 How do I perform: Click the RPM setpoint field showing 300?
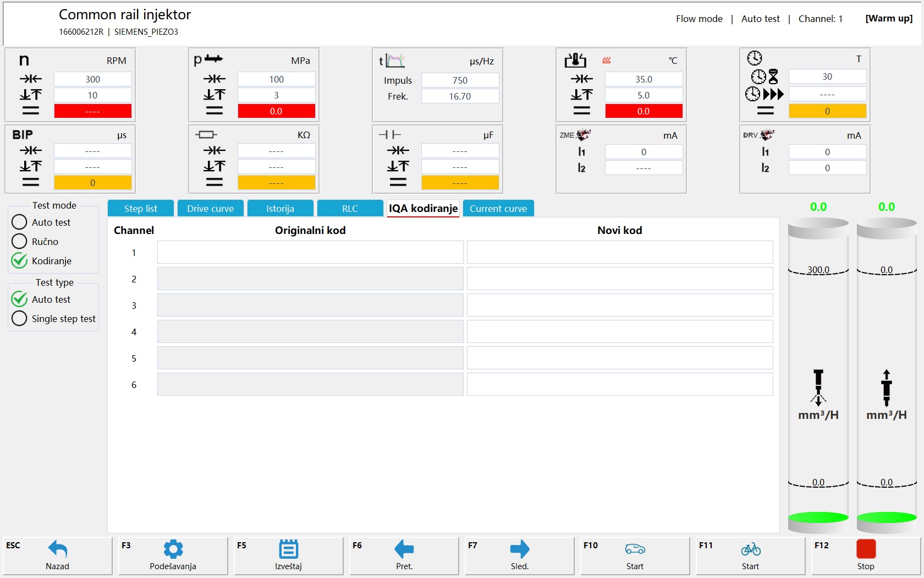[92, 79]
